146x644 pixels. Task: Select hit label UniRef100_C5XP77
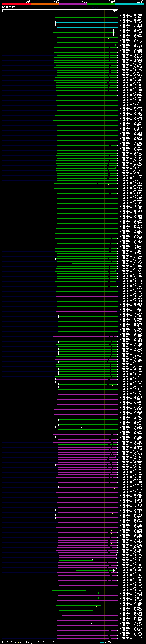(131, 55)
